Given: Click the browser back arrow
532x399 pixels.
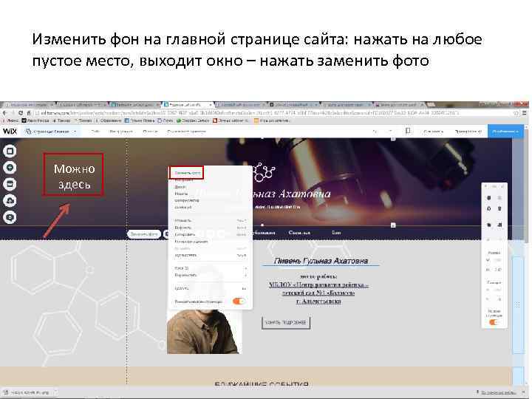Looking at the screenshot, I should point(4,113).
